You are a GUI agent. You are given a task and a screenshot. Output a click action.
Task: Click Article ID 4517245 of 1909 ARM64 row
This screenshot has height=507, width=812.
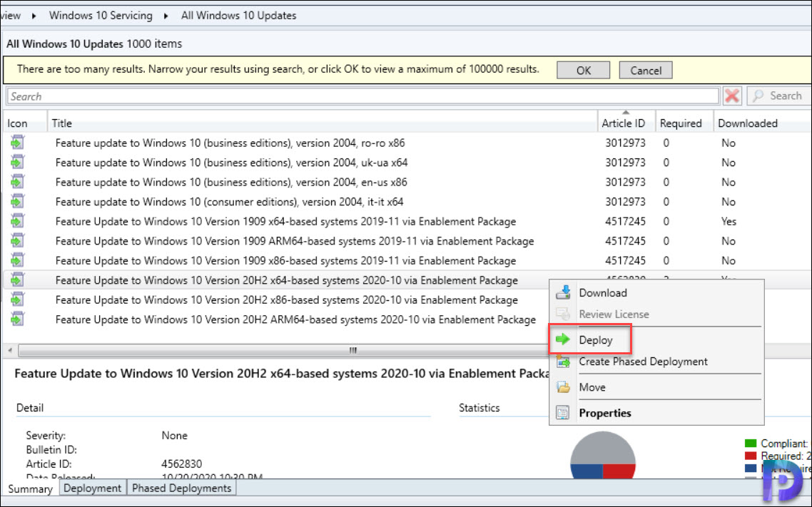625,241
